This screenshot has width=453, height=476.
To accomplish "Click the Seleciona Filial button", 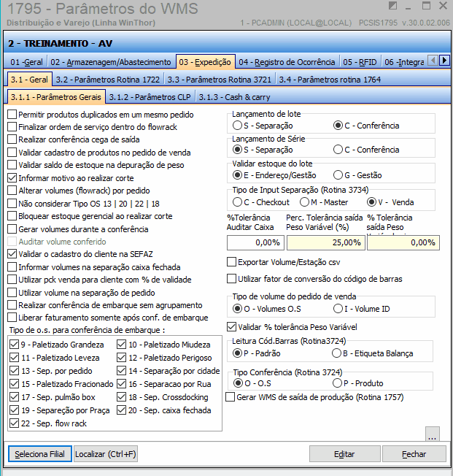I will pos(39,454).
